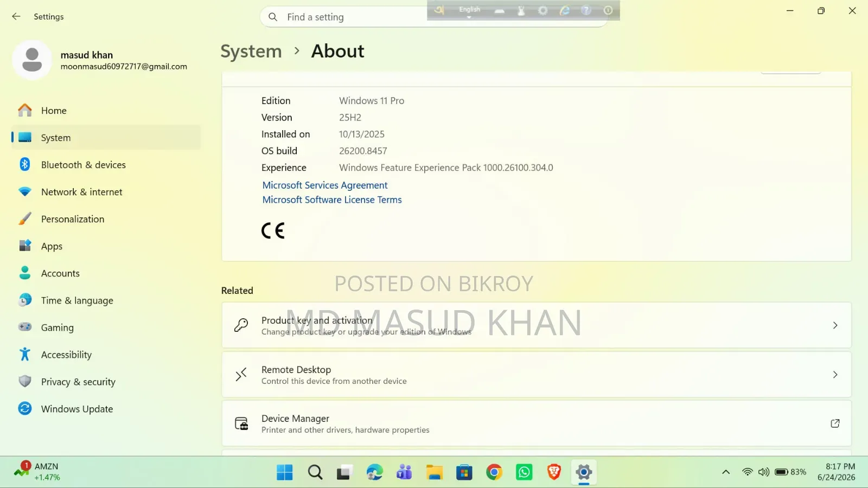Open the Apps settings section
This screenshot has height=488, width=868.
[x=106, y=246]
